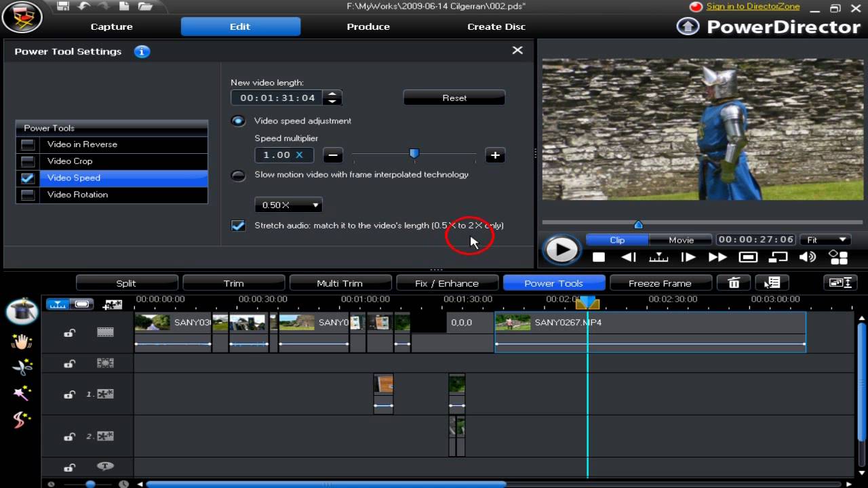Click the Reset button

pyautogui.click(x=454, y=98)
